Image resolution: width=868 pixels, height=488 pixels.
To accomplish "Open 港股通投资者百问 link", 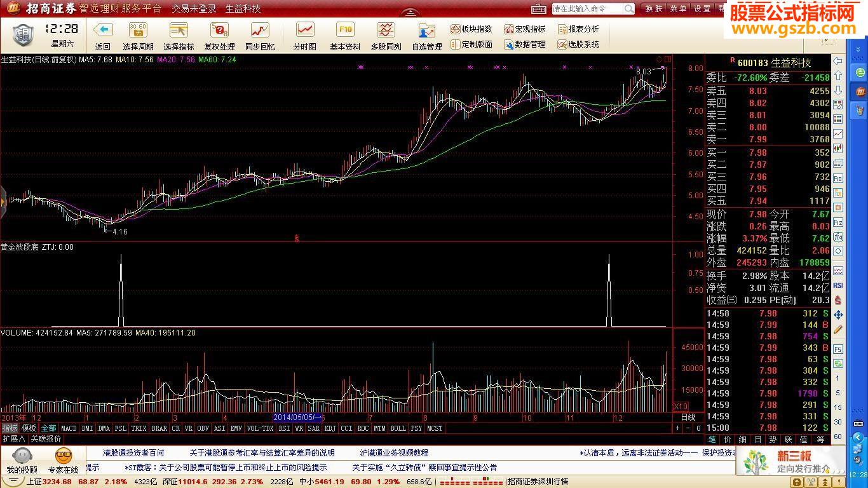I will coord(133,453).
